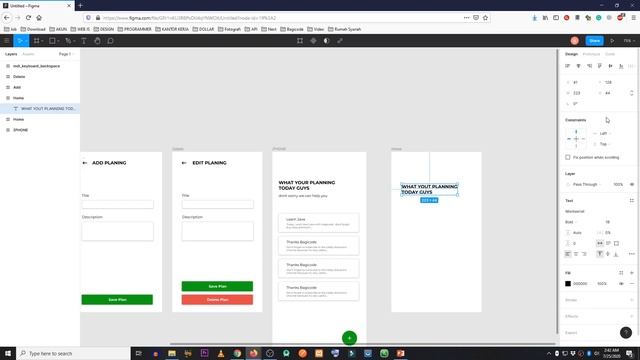This screenshot has width=640, height=360.
Task: Select the Frame tool
Action: point(37,41)
